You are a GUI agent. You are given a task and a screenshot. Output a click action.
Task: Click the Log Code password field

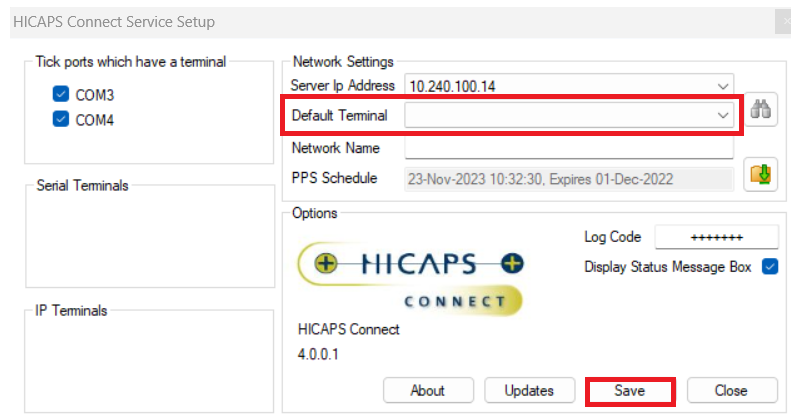click(716, 237)
